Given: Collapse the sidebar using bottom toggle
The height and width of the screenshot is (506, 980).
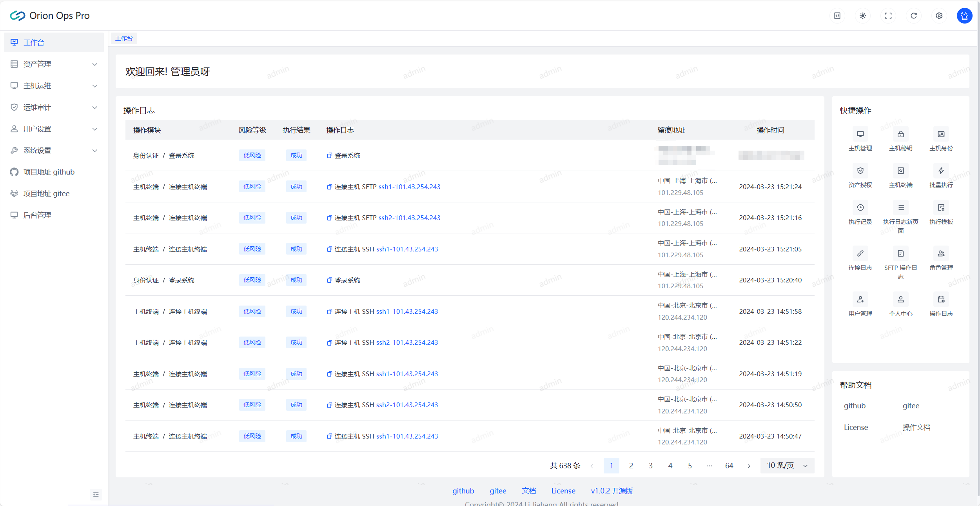Looking at the screenshot, I should point(96,494).
